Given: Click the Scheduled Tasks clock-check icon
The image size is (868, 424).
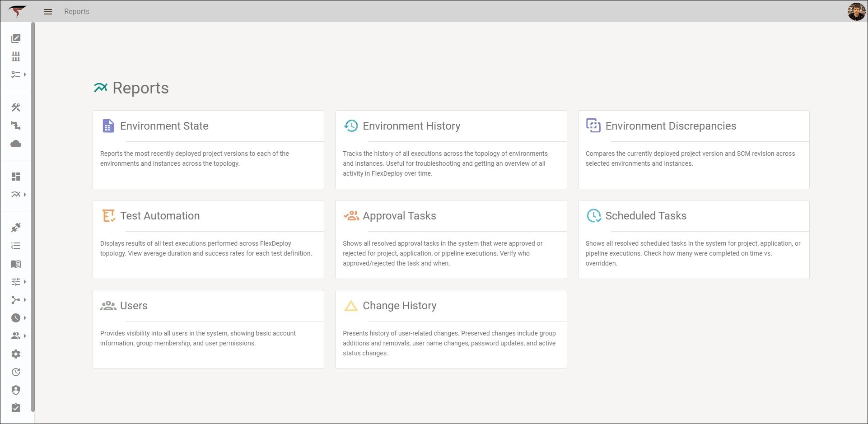Looking at the screenshot, I should (594, 216).
